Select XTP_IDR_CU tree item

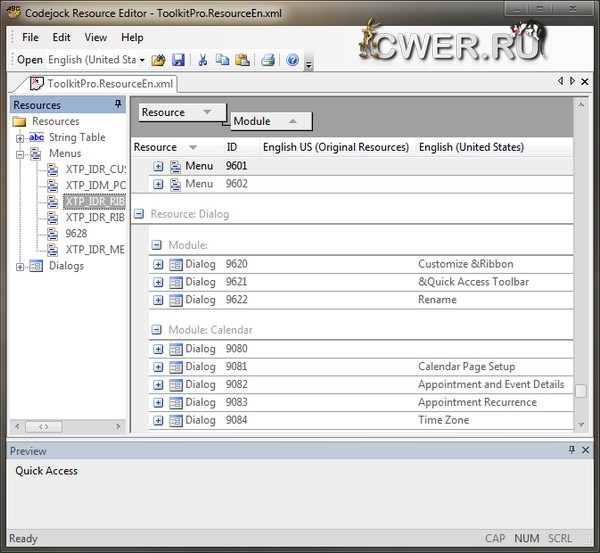point(95,169)
